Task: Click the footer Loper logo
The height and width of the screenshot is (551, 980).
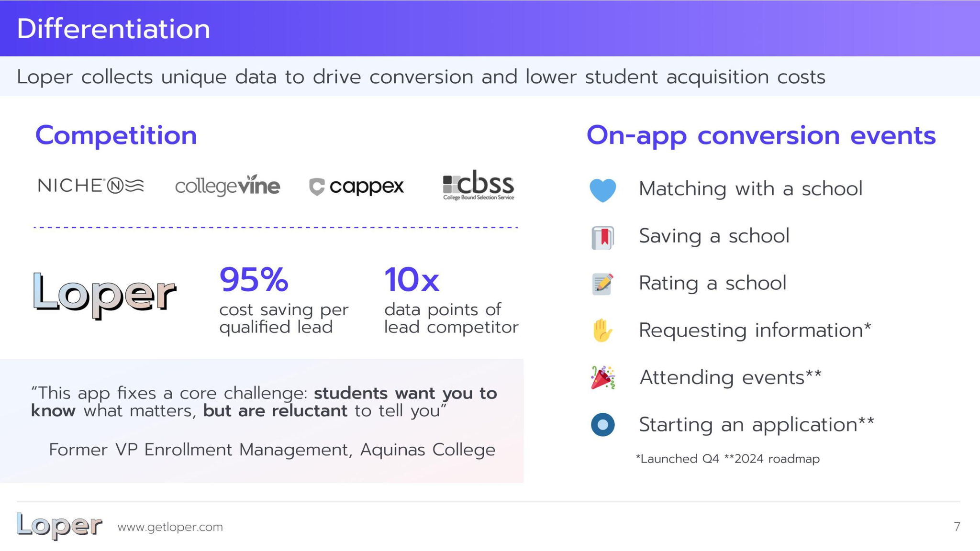Action: coord(59,526)
